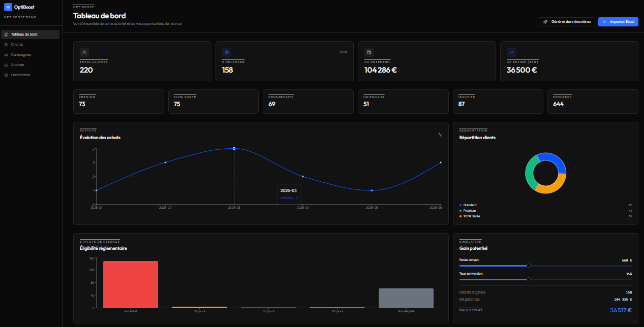Click the red Immédiat bar

[131, 284]
